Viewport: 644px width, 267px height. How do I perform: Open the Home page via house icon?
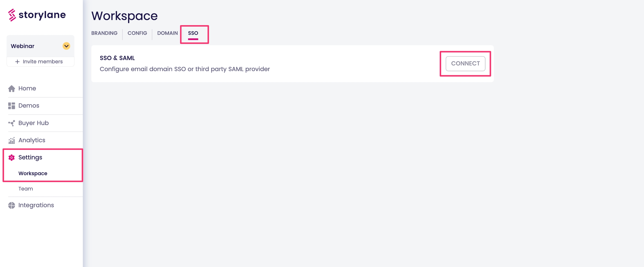(11, 89)
